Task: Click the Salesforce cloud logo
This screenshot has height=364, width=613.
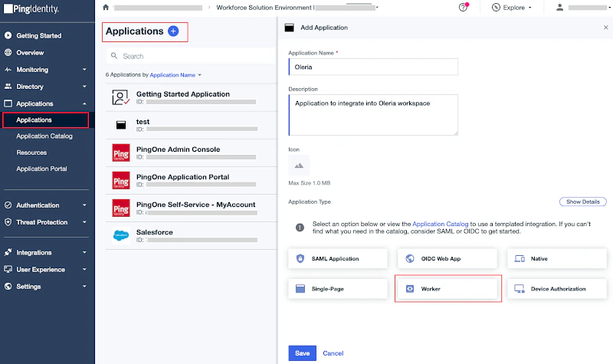Action: click(121, 235)
